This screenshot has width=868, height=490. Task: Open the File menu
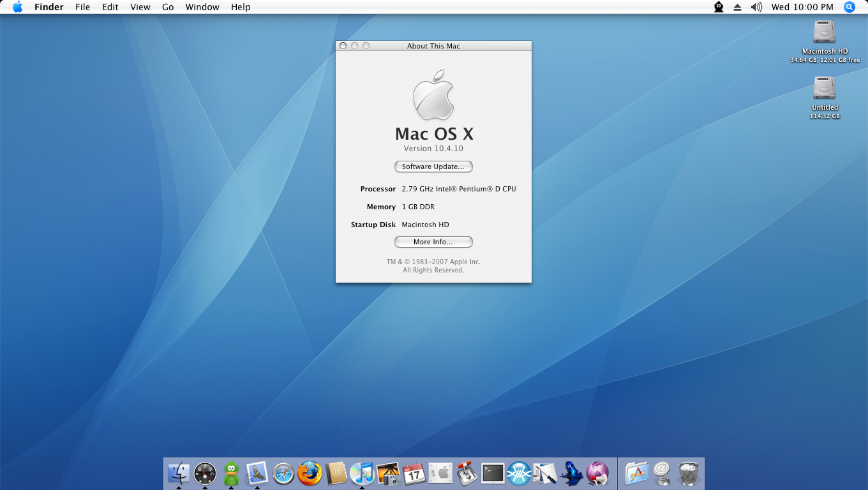click(82, 7)
